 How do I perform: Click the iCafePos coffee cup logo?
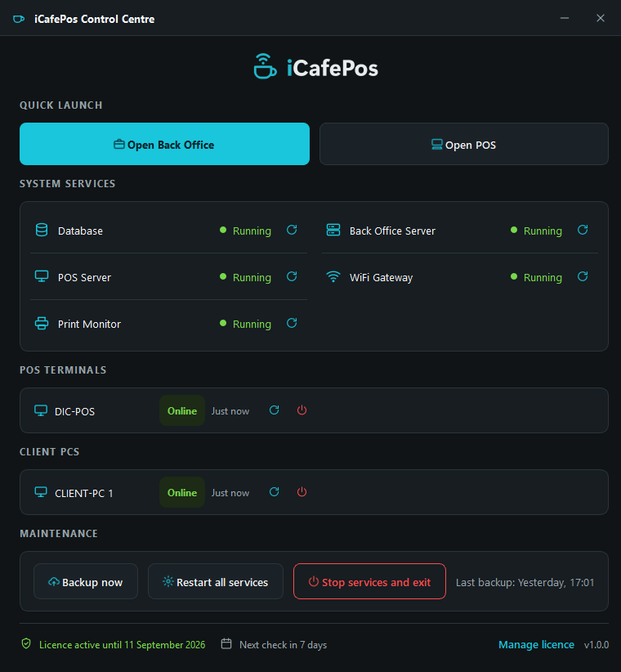265,66
